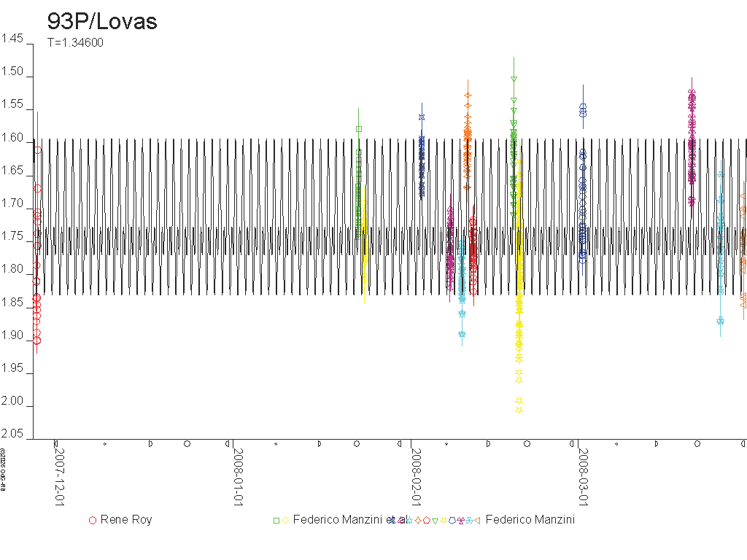The image size is (747, 560).
Task: Click the 2.00 magnitude axis label
Action: [x=12, y=401]
